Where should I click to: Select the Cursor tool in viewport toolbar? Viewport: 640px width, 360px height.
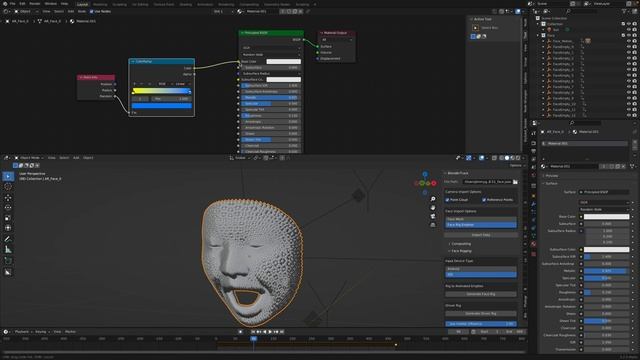click(8, 187)
